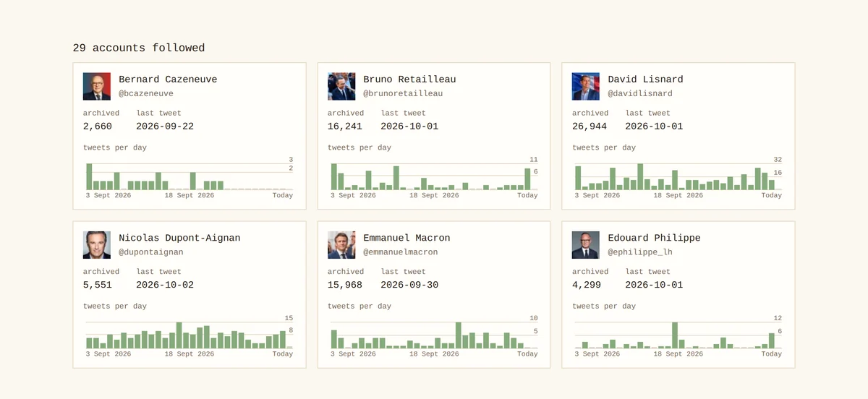The width and height of the screenshot is (868, 399).
Task: Click last tweet date 2026-10-02
Action: tap(165, 286)
